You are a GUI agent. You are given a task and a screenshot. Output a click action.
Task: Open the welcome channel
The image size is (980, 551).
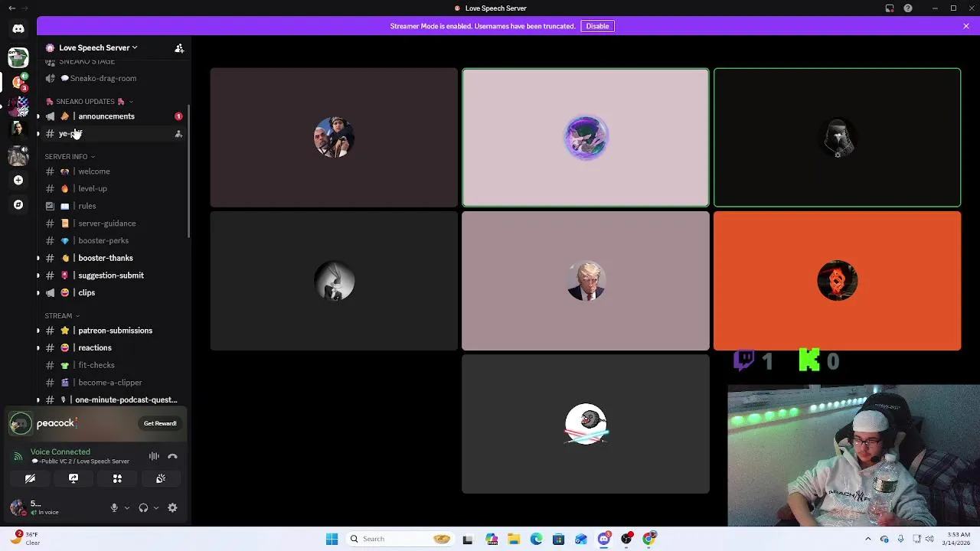coord(113,171)
